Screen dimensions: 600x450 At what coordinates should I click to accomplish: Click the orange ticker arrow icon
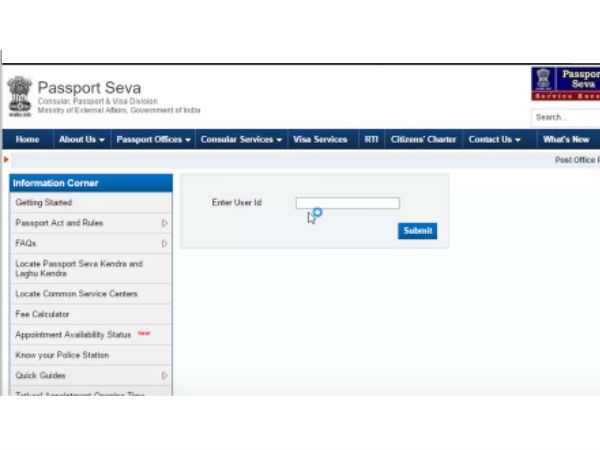coord(7,160)
